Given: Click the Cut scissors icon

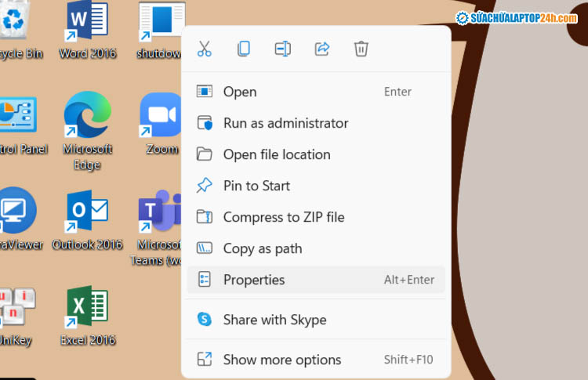Looking at the screenshot, I should [205, 49].
